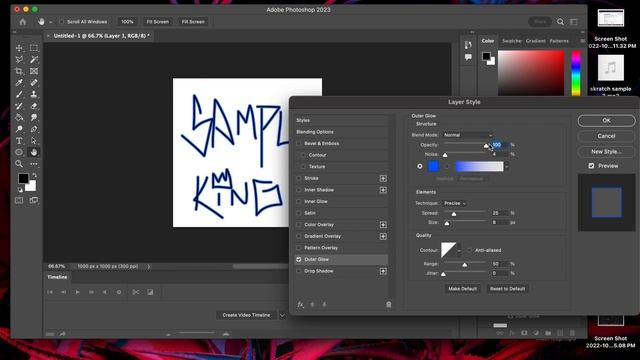Viewport: 640px width, 360px height.
Task: Uncheck the Outer Glow checkbox
Action: (299, 259)
